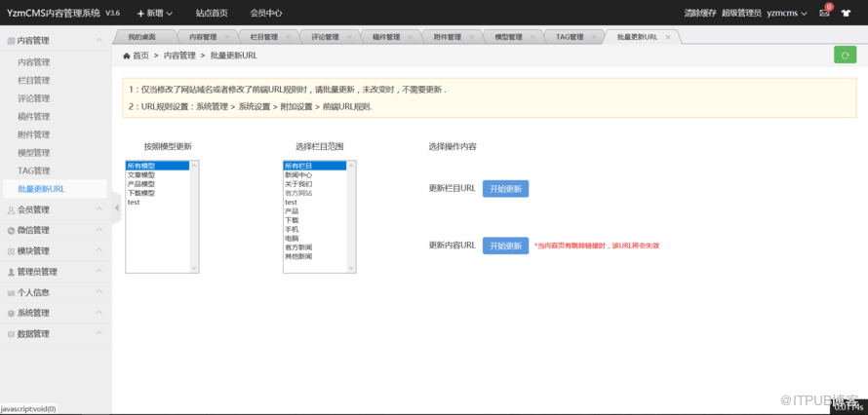Open 栏目管理 in the sidebar
Screen dimensions: 868x415
point(34,80)
